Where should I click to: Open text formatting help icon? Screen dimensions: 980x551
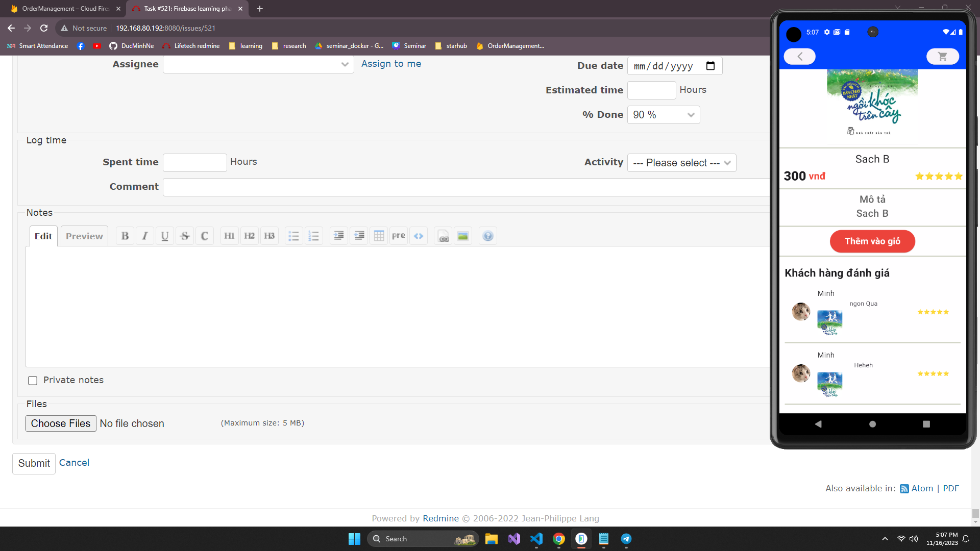pos(488,236)
